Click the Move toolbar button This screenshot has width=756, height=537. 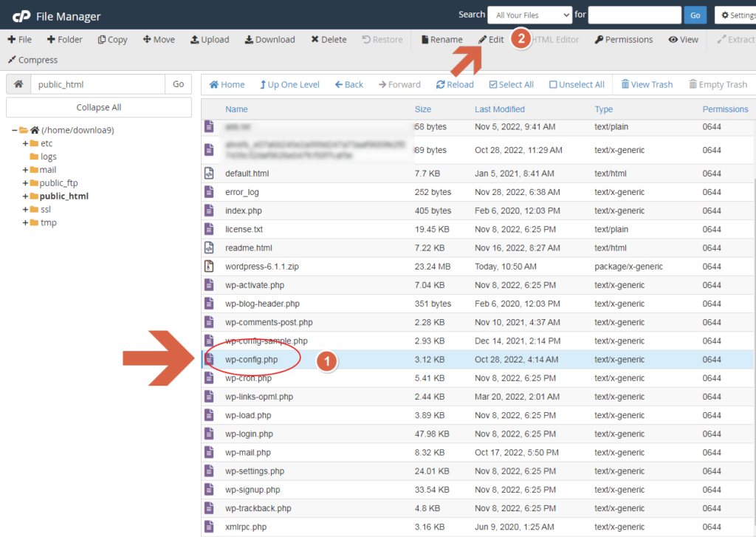click(x=159, y=40)
